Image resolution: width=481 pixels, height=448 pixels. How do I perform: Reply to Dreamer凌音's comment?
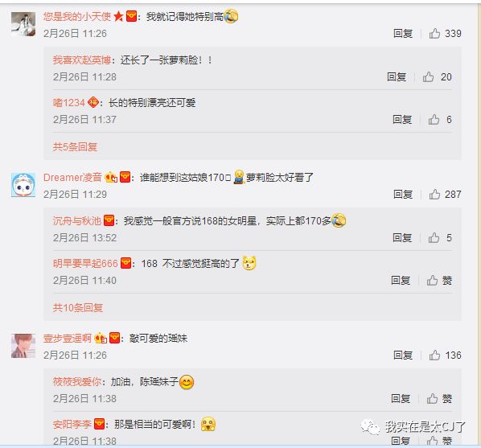[x=403, y=194]
